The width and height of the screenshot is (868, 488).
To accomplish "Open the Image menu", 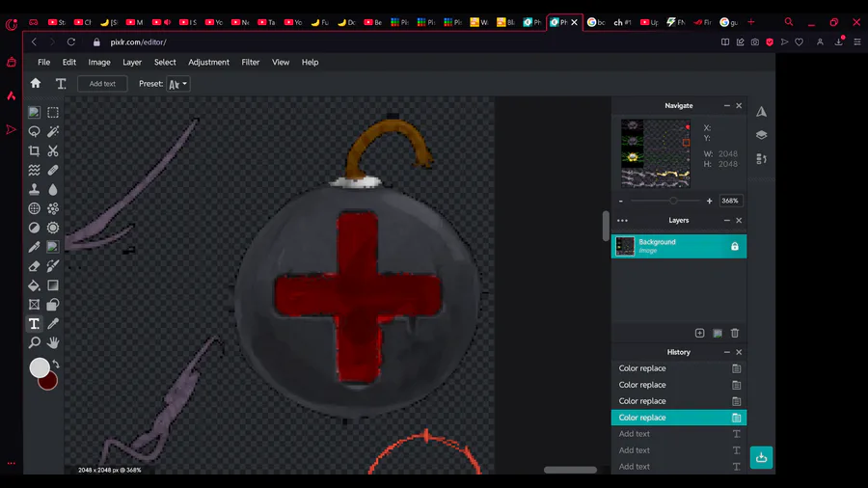I will tap(99, 62).
